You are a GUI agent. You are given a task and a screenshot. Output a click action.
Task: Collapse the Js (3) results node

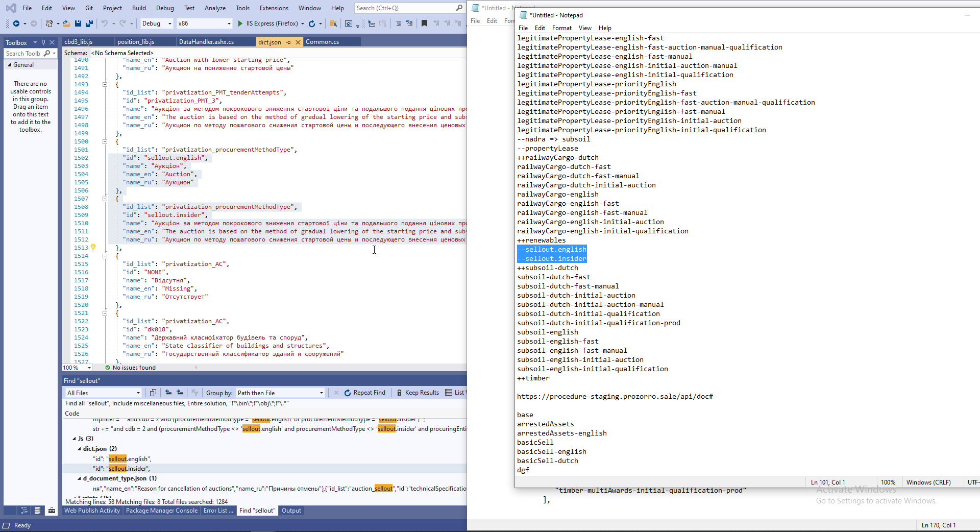[x=74, y=439]
